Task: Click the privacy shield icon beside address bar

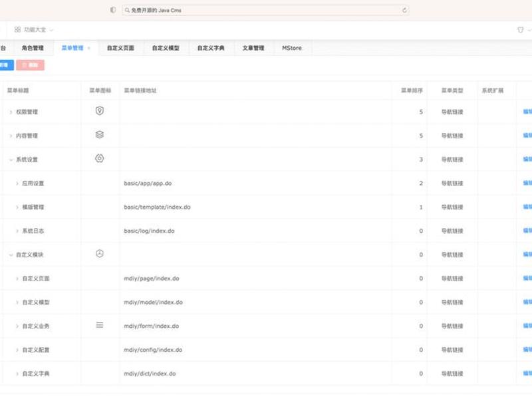Action: [113, 10]
